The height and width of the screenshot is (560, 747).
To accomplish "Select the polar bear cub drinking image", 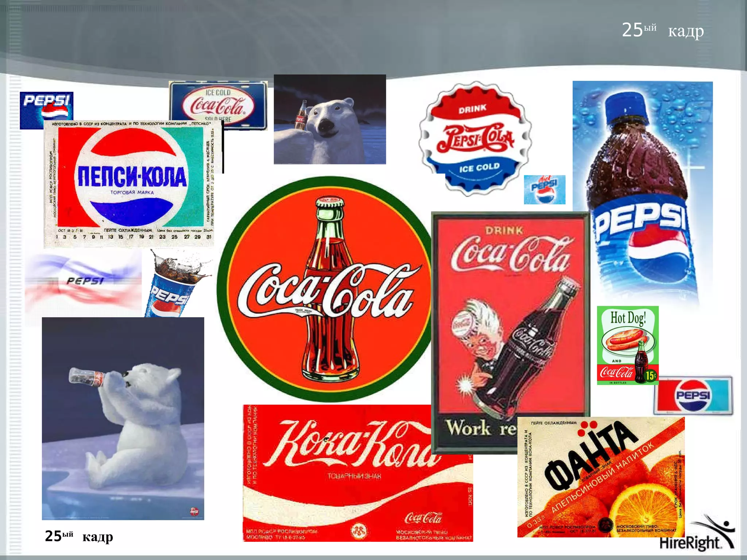I will pyautogui.click(x=123, y=419).
